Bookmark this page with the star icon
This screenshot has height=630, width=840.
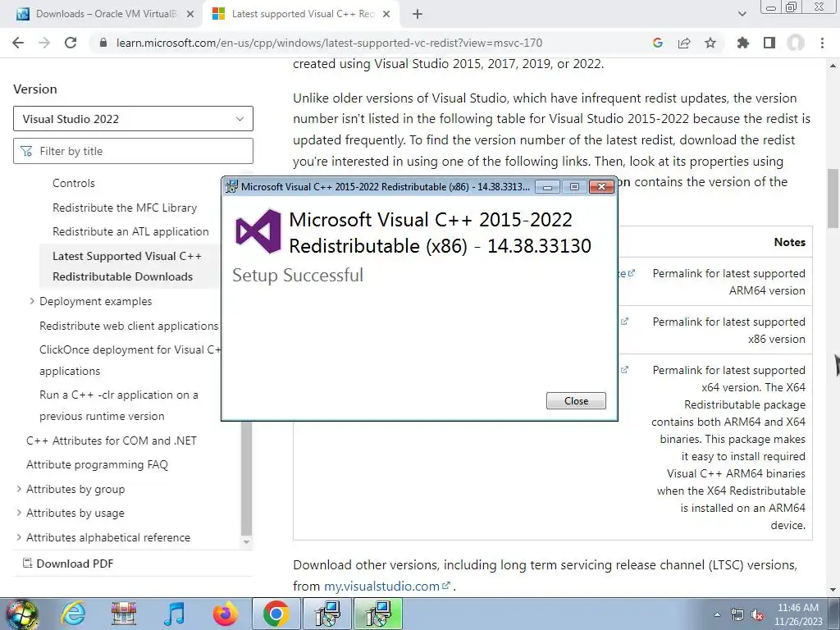(710, 43)
